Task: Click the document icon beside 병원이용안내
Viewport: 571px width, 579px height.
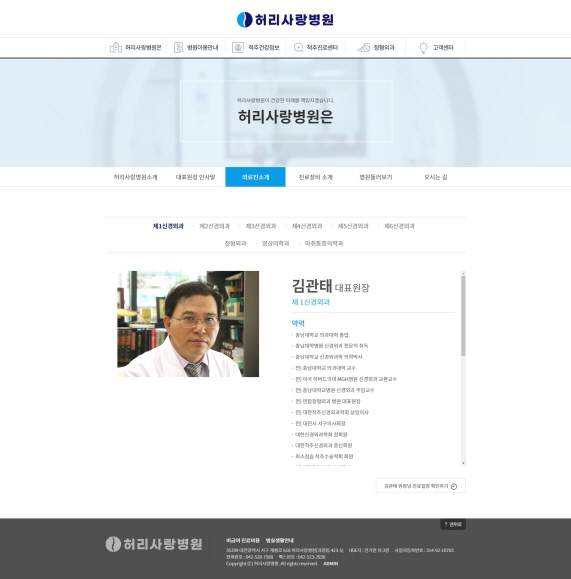Action: click(178, 47)
